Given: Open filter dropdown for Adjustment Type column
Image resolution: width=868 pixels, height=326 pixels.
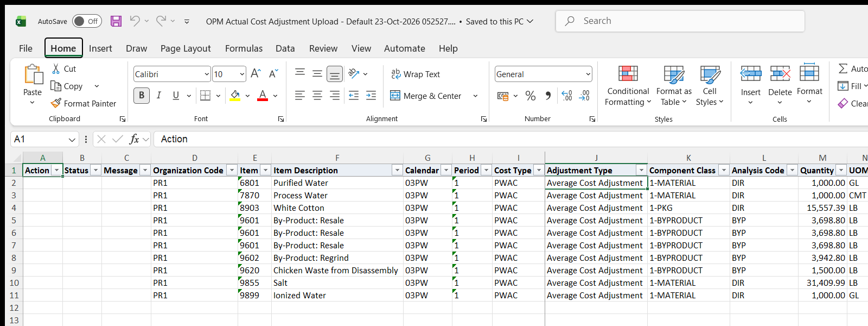Looking at the screenshot, I should click(641, 170).
